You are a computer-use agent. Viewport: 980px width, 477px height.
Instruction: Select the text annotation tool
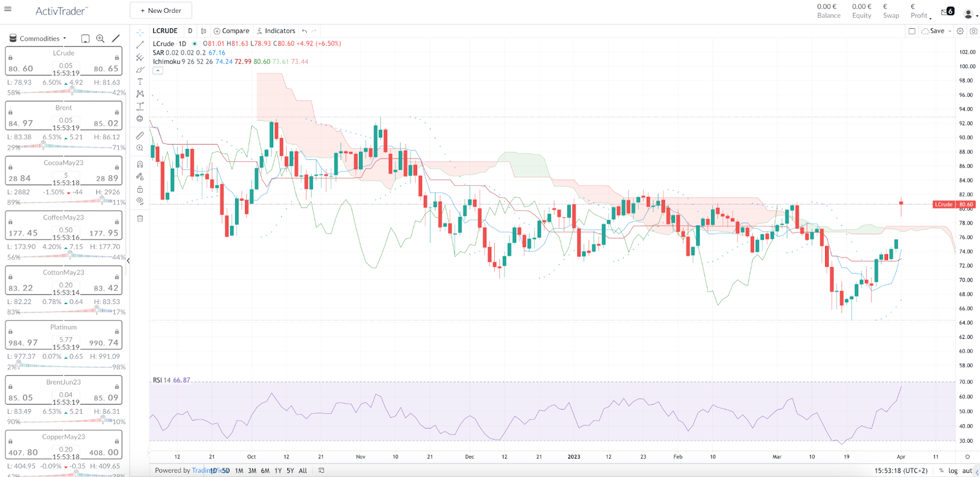click(x=140, y=82)
